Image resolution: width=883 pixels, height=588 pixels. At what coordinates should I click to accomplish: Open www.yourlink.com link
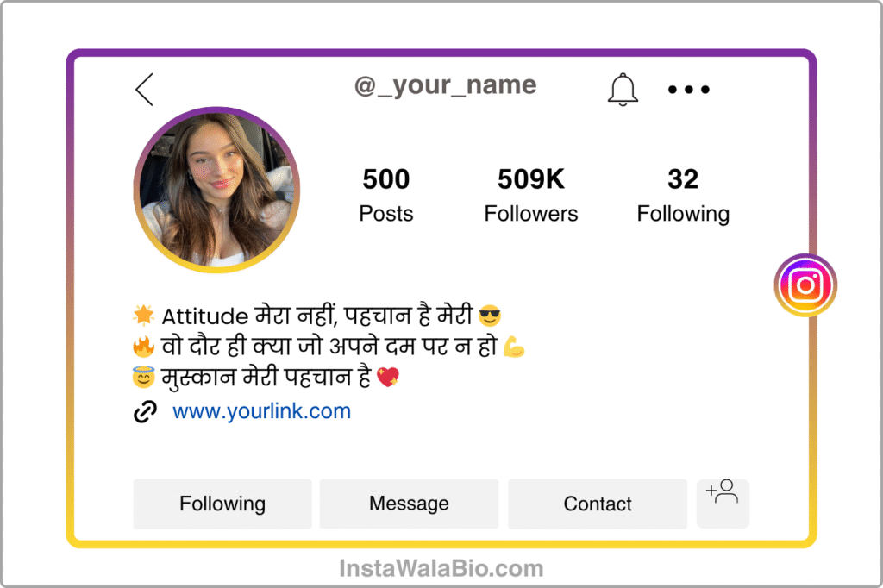[262, 412]
